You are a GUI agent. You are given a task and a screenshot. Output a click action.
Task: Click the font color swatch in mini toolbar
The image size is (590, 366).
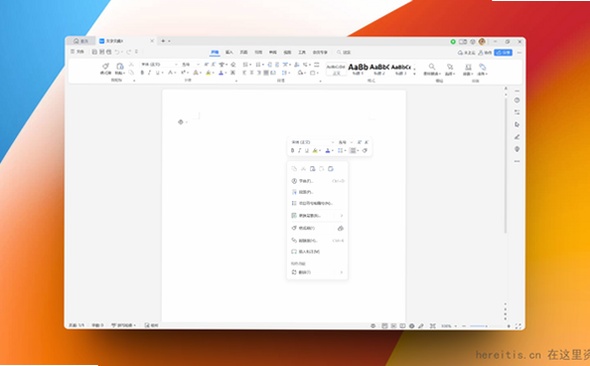[x=327, y=150]
